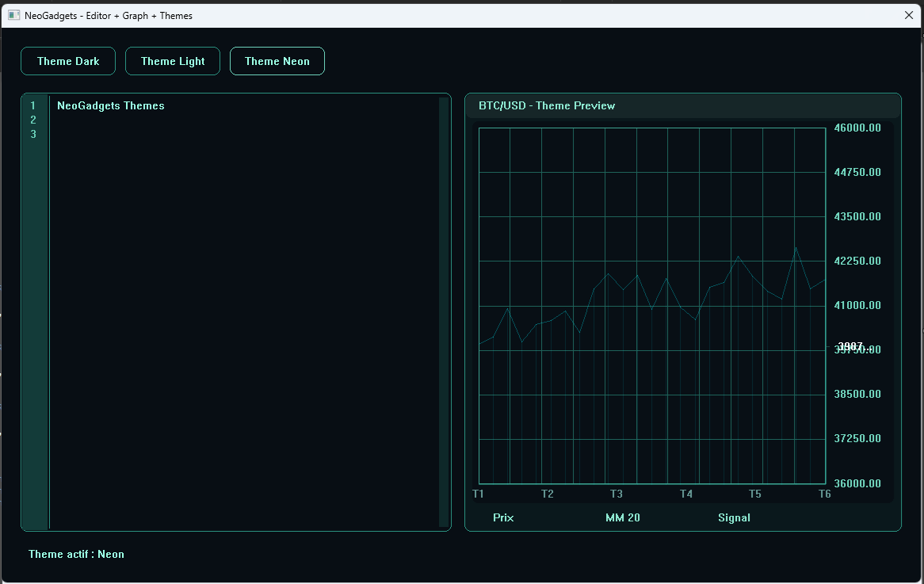Click the T6 time axis label
Viewport: 924px width, 584px height.
coord(824,494)
